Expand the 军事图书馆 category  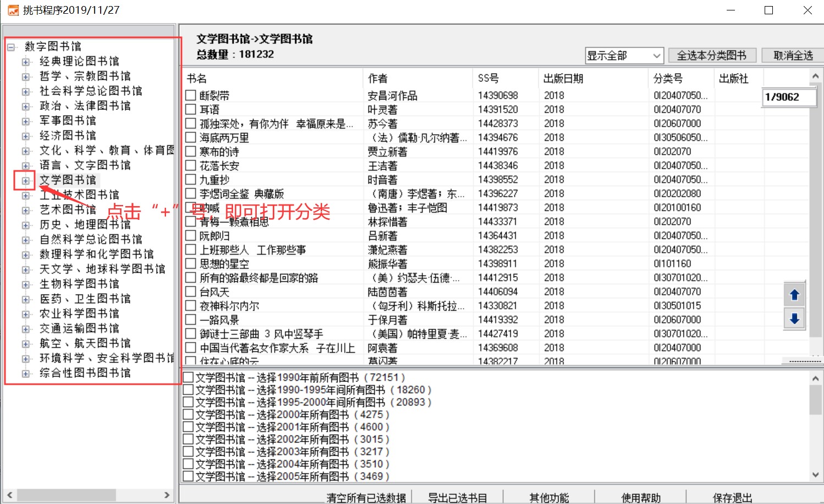click(25, 121)
